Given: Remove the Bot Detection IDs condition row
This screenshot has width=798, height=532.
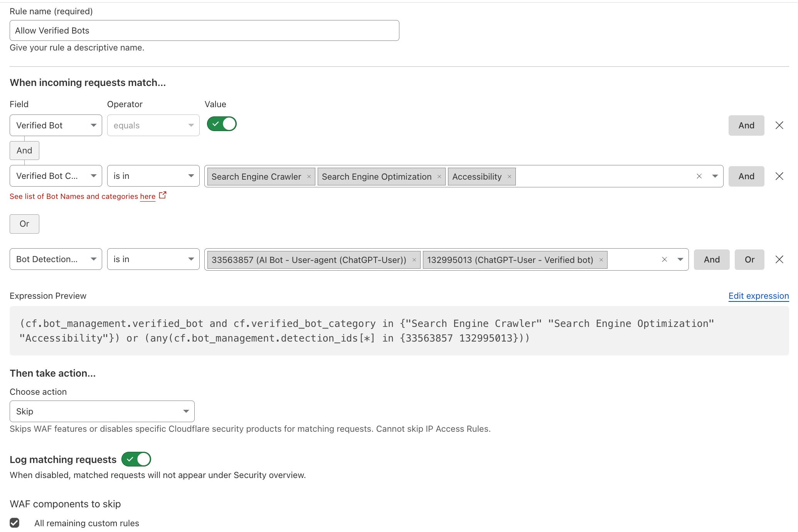Looking at the screenshot, I should point(779,259).
